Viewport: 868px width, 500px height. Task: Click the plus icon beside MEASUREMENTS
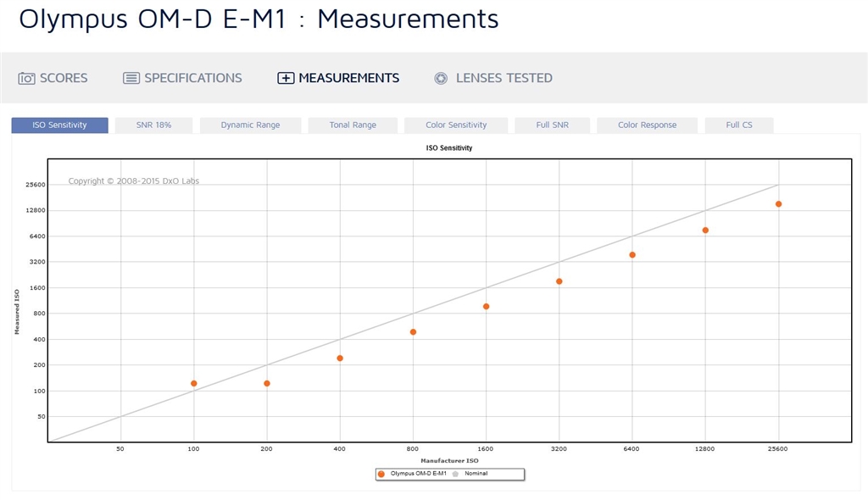(286, 78)
